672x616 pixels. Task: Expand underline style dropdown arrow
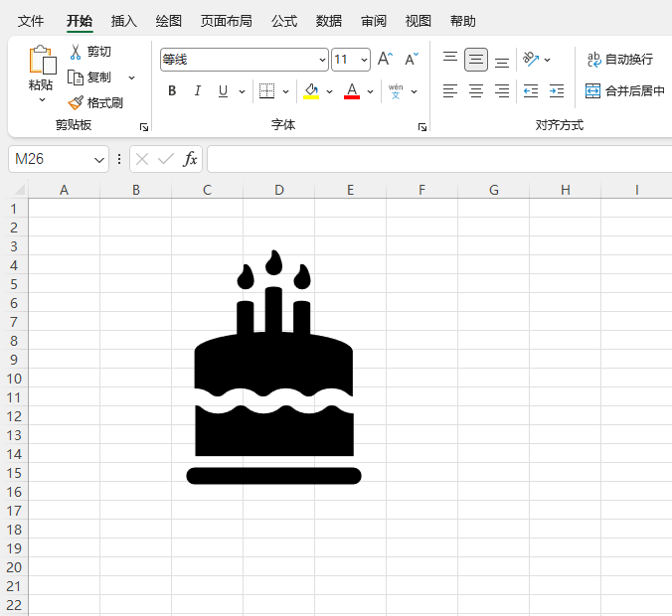(x=242, y=91)
